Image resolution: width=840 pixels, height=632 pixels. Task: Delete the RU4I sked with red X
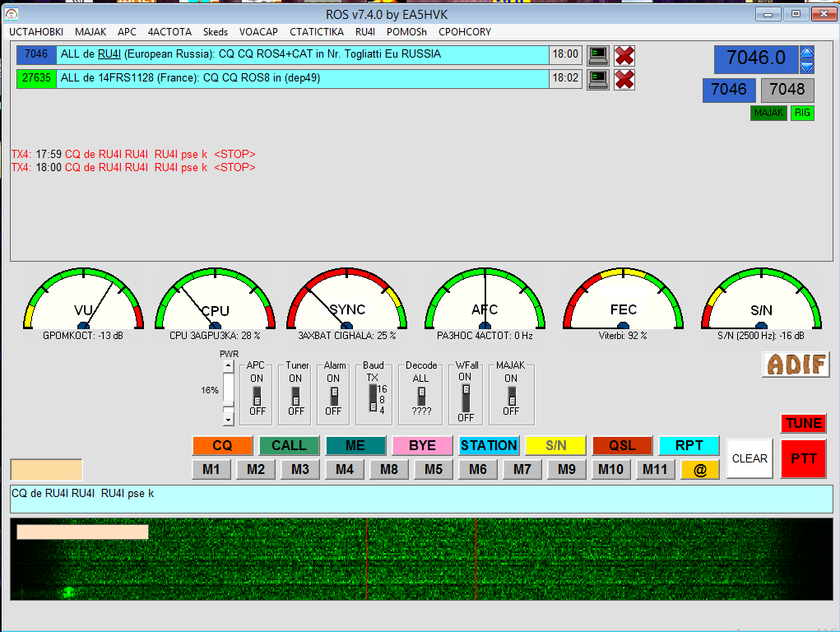624,55
